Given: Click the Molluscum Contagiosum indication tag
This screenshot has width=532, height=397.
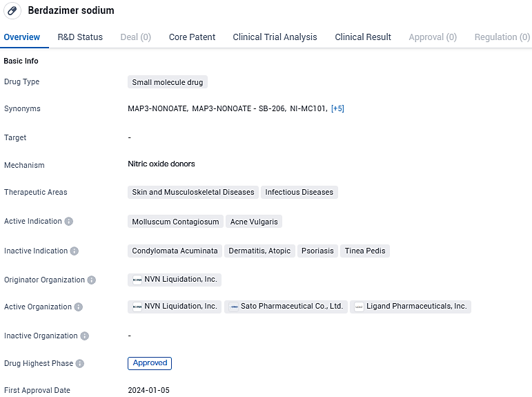Looking at the screenshot, I should (175, 222).
